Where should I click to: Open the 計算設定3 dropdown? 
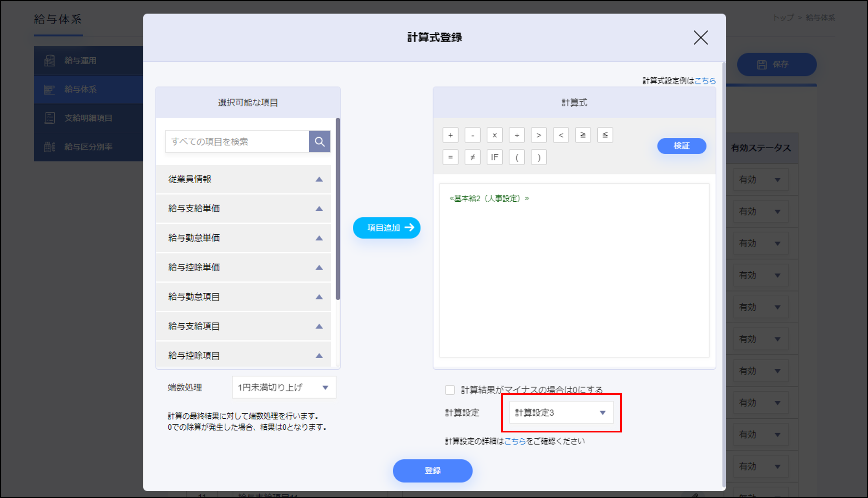pos(561,412)
